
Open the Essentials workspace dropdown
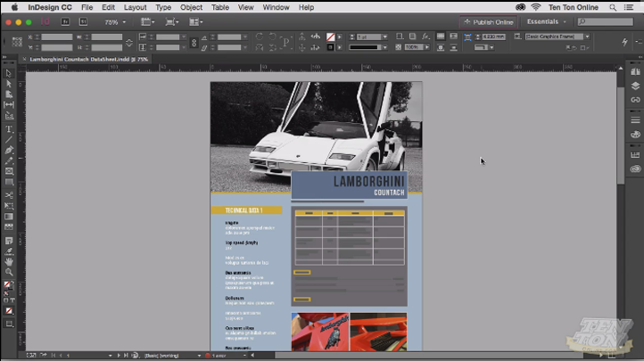(546, 21)
